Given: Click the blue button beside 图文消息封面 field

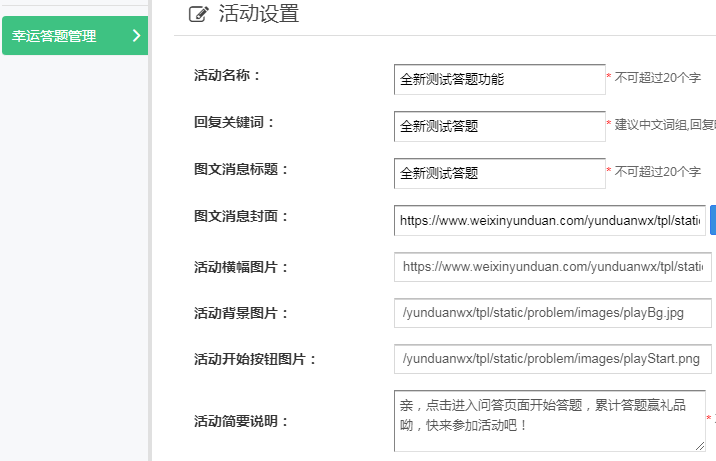Looking at the screenshot, I should tap(712, 220).
